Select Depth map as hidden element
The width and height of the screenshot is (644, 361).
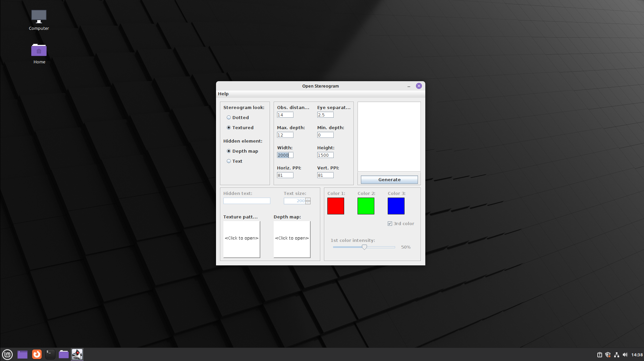tap(229, 151)
